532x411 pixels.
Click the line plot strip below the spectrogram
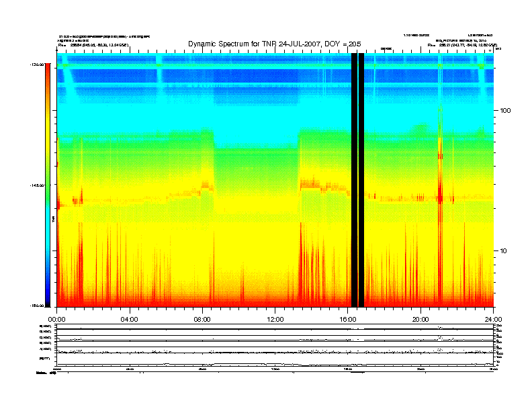[x=275, y=345]
